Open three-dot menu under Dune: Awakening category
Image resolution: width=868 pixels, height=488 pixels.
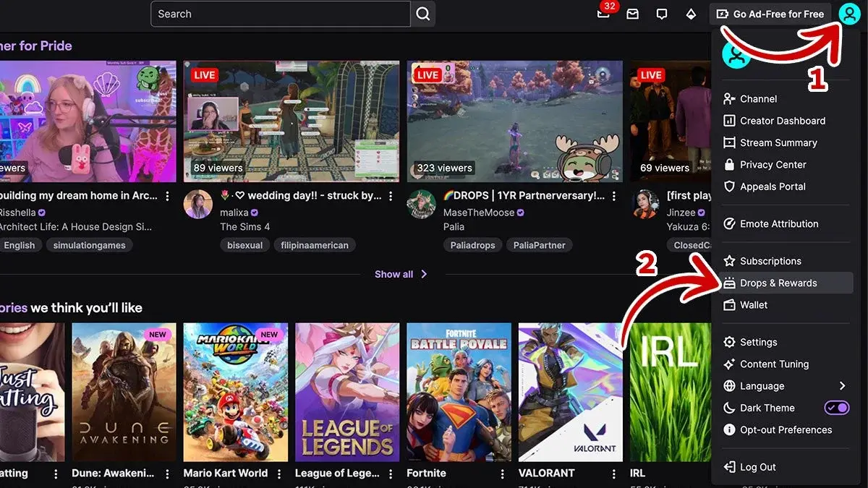pyautogui.click(x=168, y=474)
